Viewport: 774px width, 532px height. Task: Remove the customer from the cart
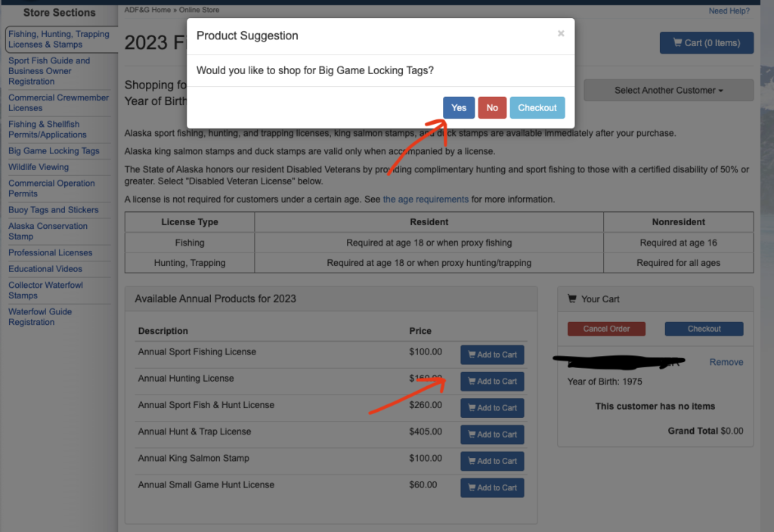pos(726,362)
